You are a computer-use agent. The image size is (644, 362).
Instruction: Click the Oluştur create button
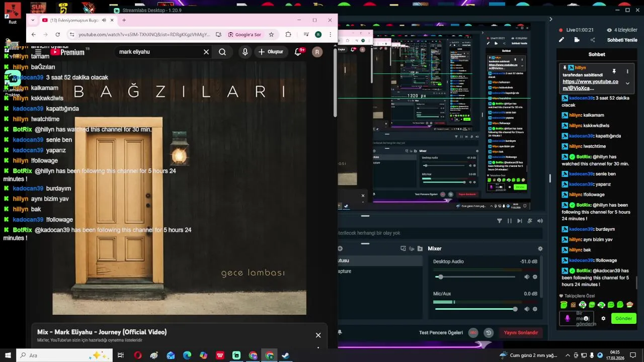(x=271, y=52)
